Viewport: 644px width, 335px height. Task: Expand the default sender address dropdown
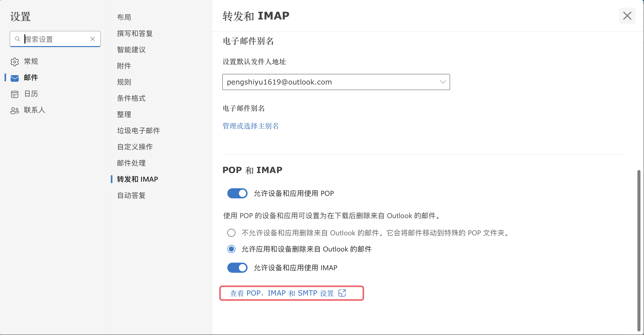pos(336,82)
